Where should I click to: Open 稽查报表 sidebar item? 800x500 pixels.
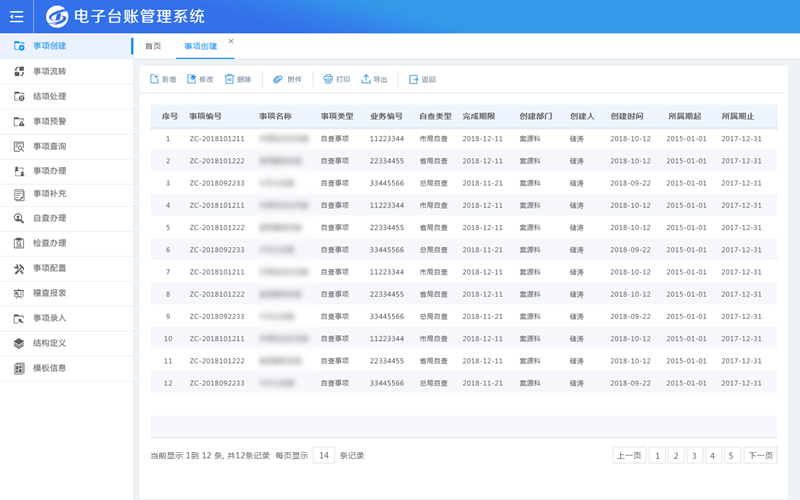point(49,294)
